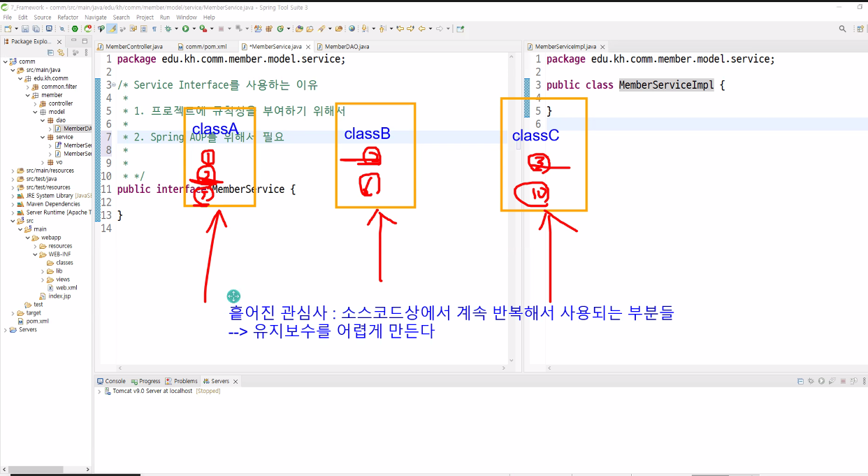Expand the Tomcat v9.0 Server entry
The image size is (868, 476).
(x=99, y=391)
